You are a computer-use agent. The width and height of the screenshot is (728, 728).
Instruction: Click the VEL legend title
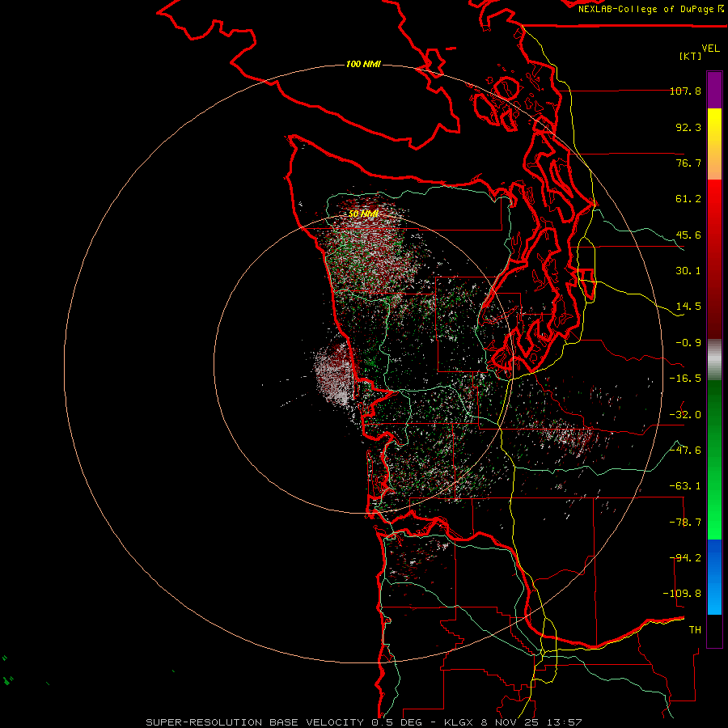(710, 49)
